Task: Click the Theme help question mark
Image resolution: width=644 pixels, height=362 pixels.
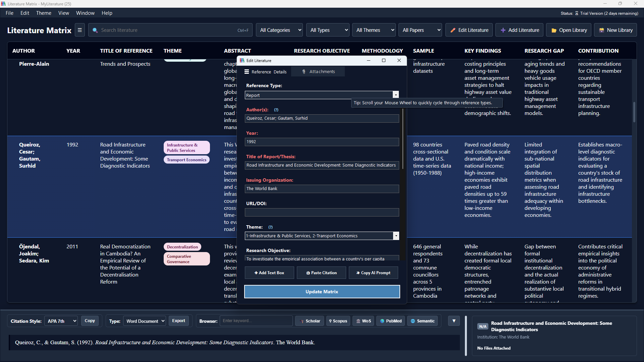Action: pyautogui.click(x=270, y=227)
